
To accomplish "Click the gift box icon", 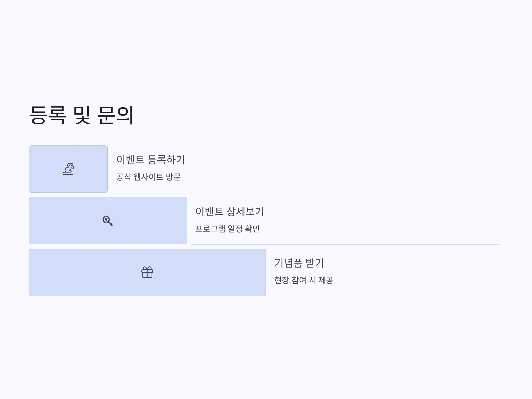I will [x=147, y=272].
